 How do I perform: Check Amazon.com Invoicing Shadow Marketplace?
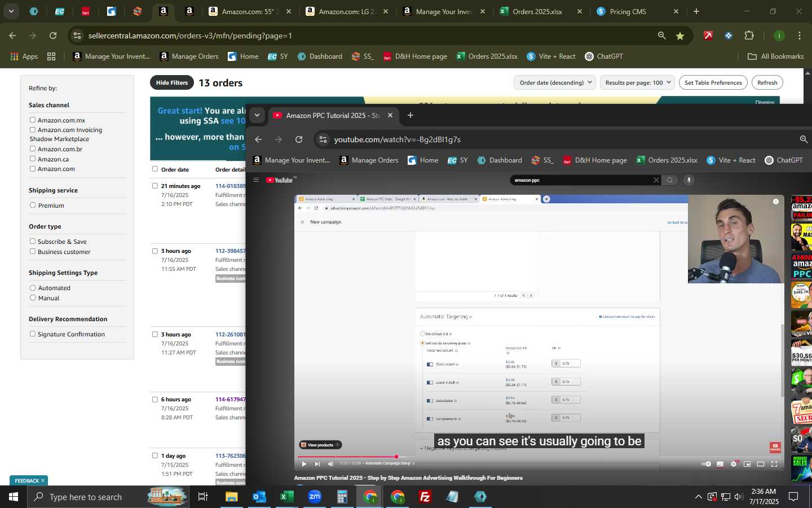pyautogui.click(x=33, y=130)
